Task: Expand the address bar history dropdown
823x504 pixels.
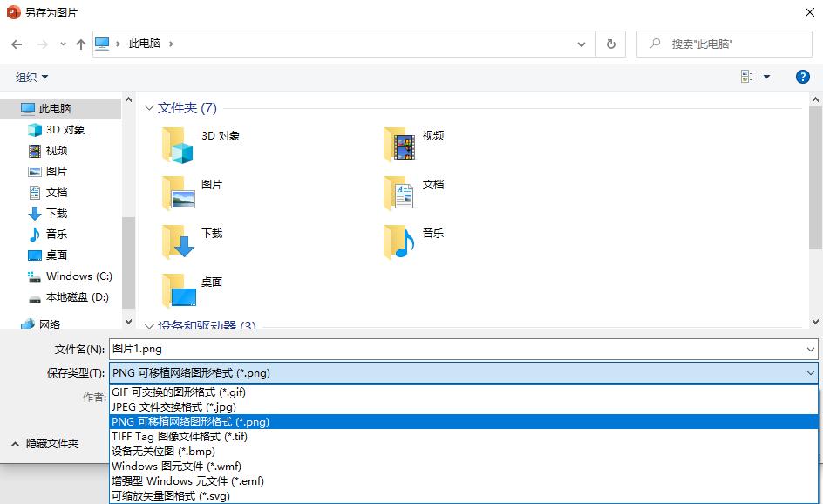Action: click(x=582, y=44)
